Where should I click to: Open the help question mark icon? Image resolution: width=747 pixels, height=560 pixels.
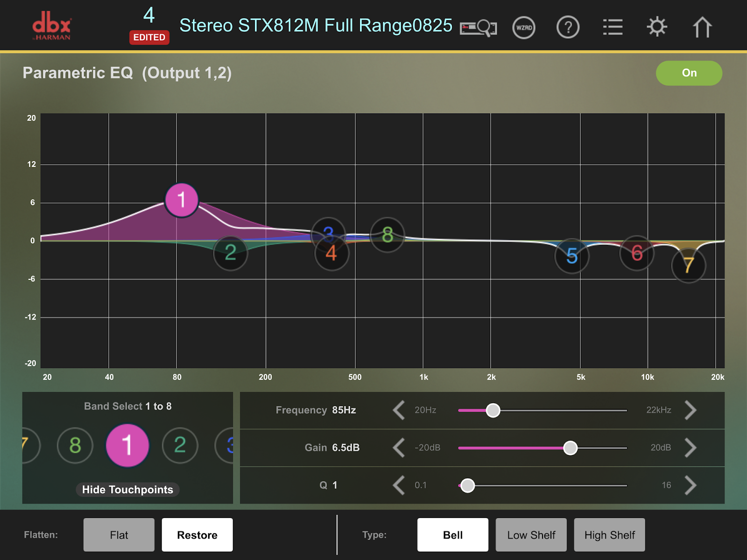coord(568,28)
